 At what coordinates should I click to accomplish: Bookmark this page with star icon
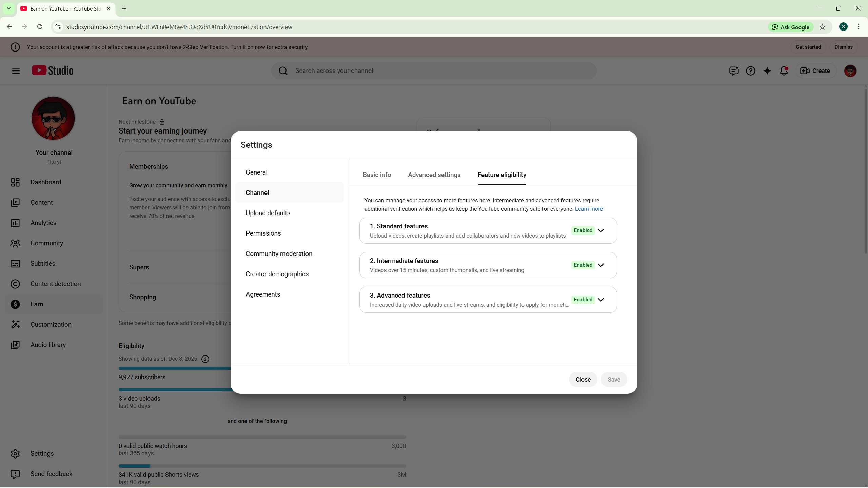[x=823, y=27]
